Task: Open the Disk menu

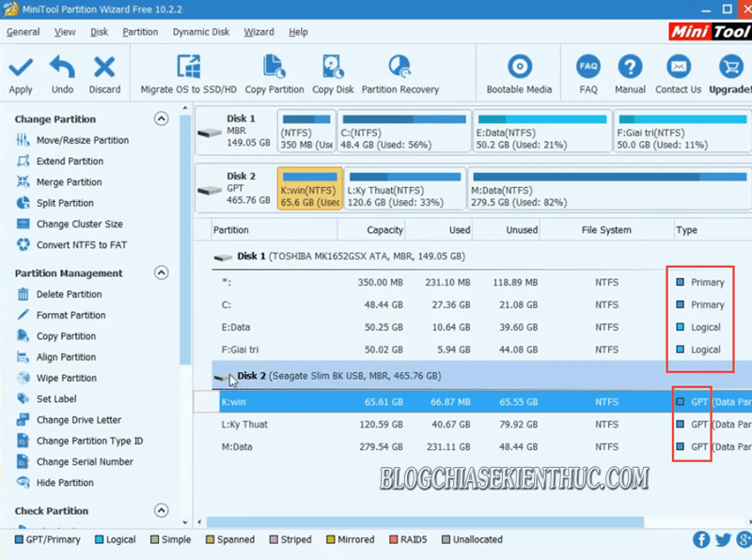Action: (100, 32)
